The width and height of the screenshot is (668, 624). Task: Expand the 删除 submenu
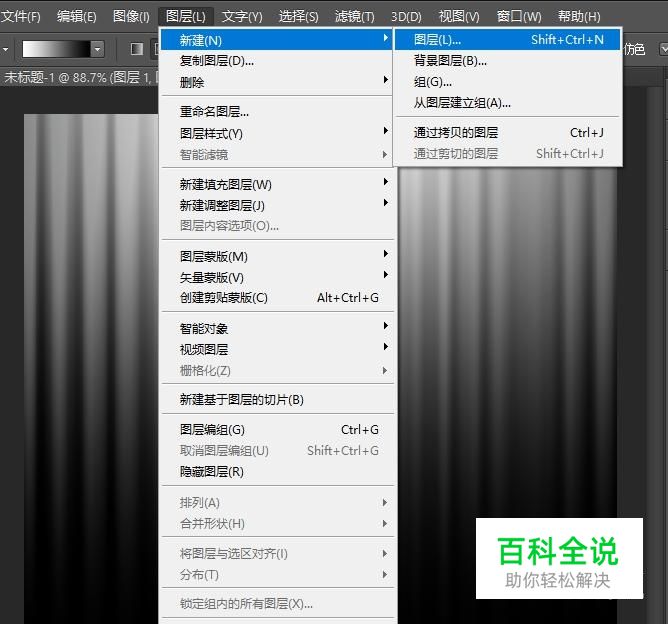(x=276, y=82)
